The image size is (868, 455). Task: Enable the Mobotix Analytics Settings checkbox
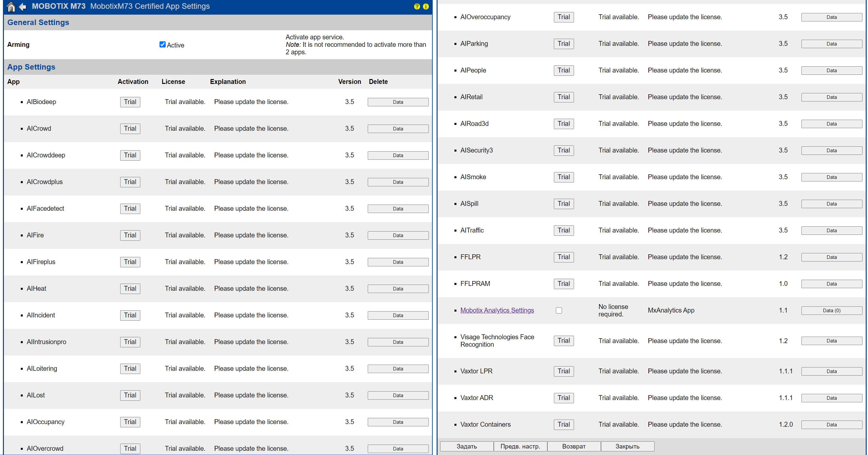coord(559,310)
